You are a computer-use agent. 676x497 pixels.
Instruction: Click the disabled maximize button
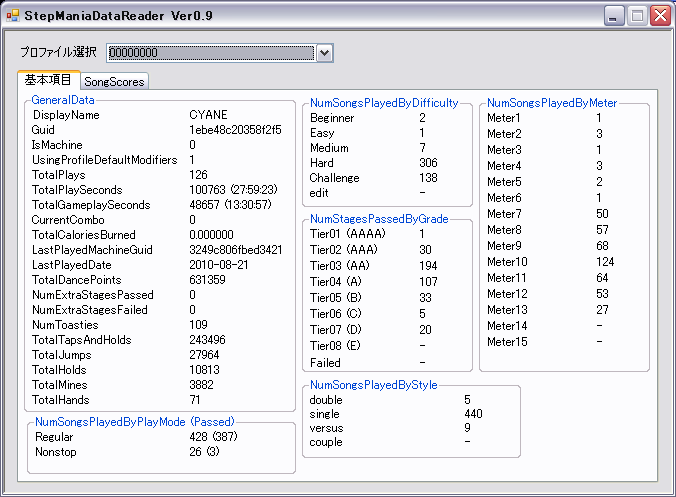click(637, 16)
